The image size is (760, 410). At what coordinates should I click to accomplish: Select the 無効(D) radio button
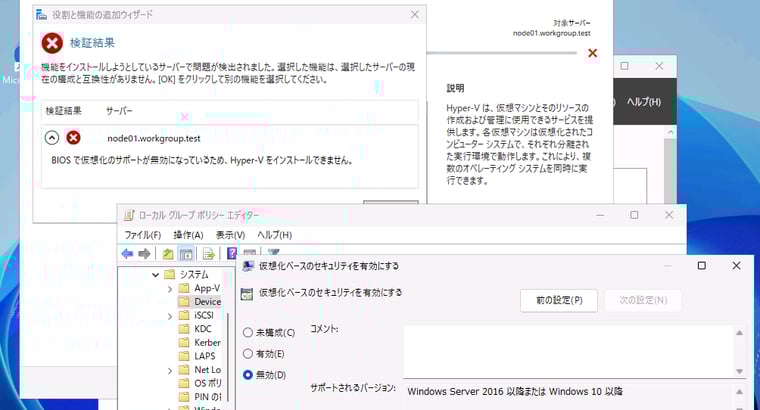click(x=248, y=375)
